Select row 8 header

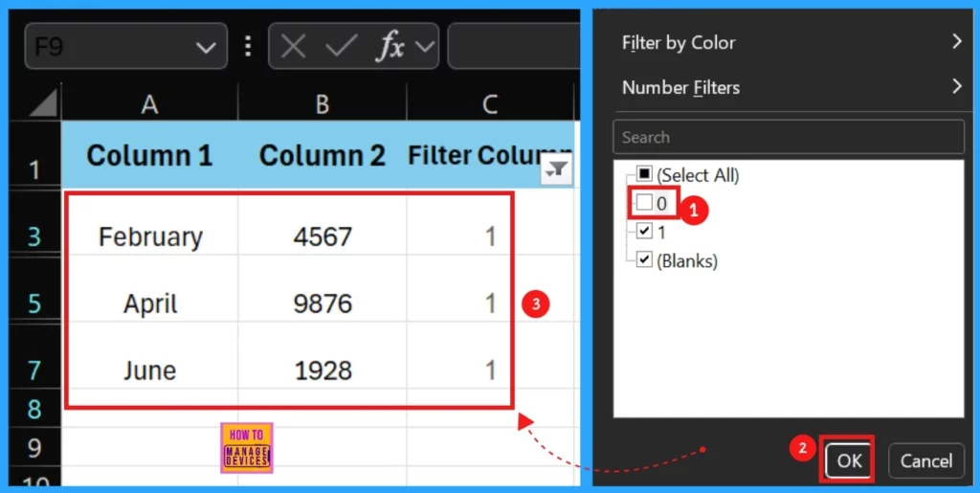point(35,409)
